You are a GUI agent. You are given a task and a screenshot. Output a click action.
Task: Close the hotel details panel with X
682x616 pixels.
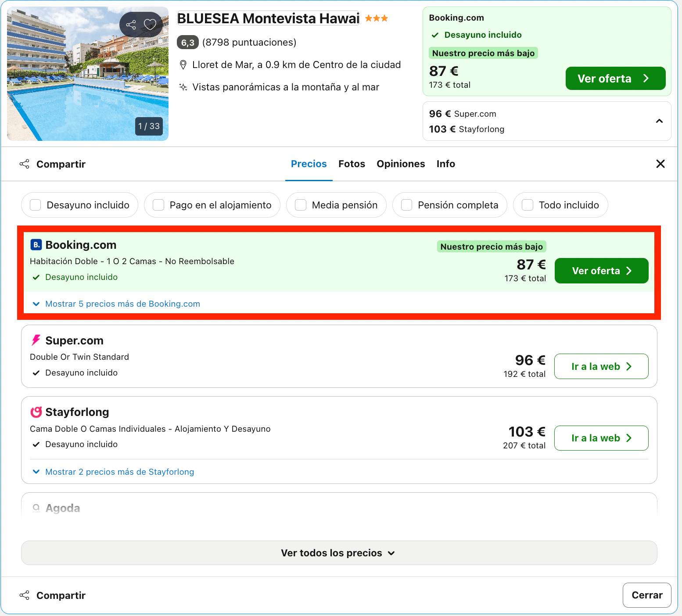660,164
